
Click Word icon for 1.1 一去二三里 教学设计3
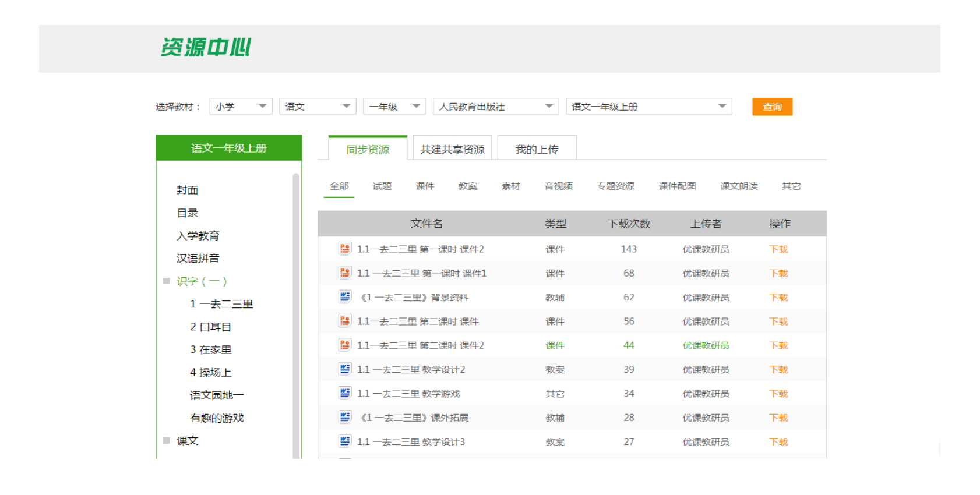[x=345, y=441]
